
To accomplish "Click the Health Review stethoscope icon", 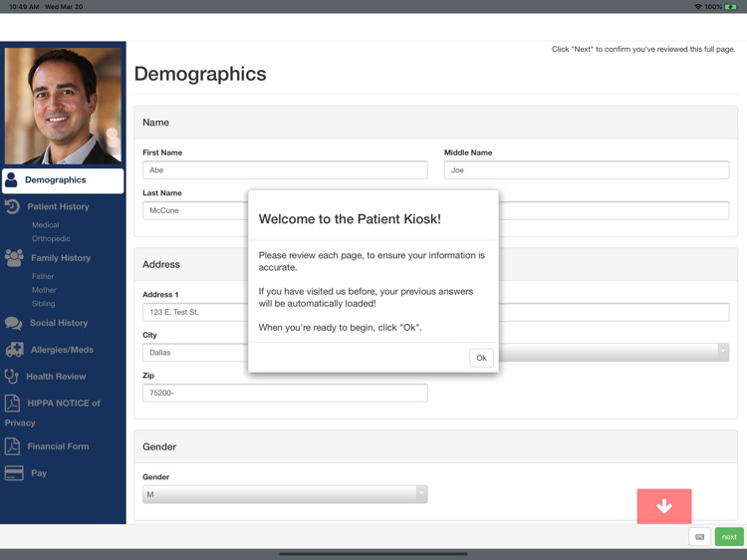I will 11,376.
